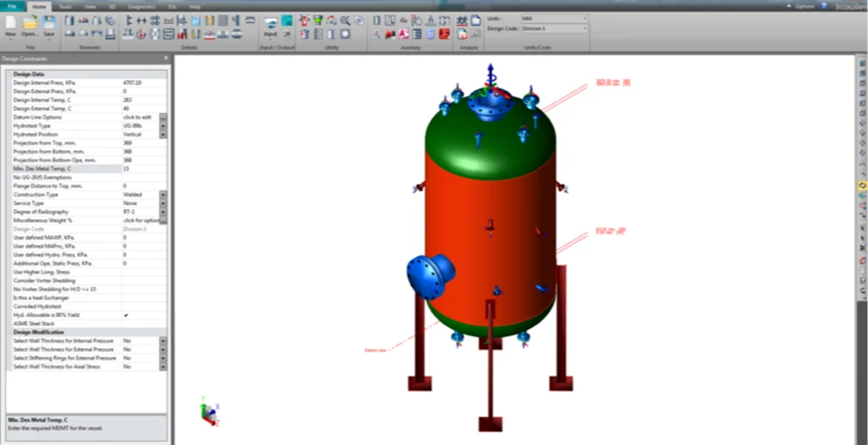Click the small arrow icon below teal Output icon
The image size is (868, 445).
[x=287, y=35]
